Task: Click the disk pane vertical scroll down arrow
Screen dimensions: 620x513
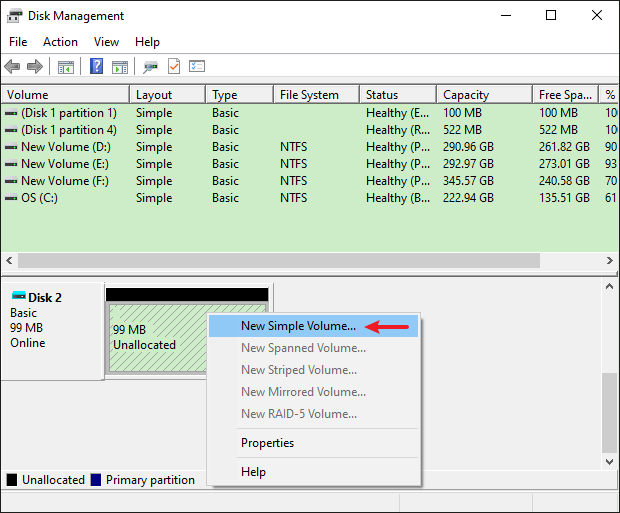Action: [610, 462]
